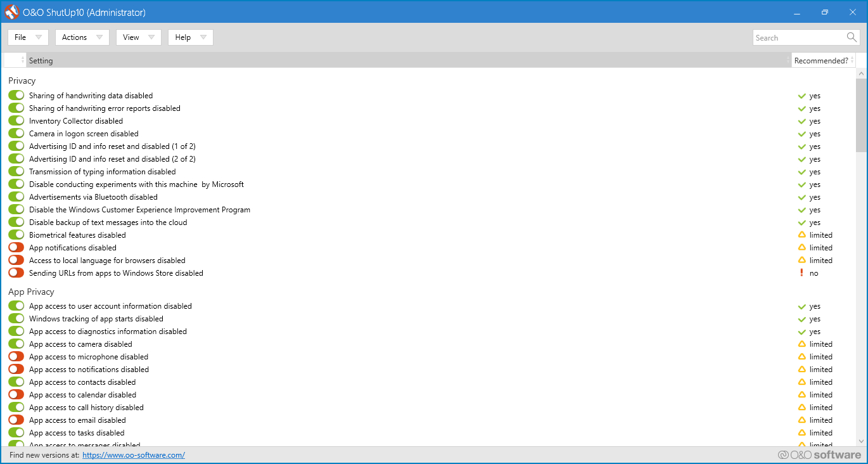This screenshot has height=464, width=868.
Task: Toggle Sharing of handwriting error reports disabled
Action: [16, 108]
